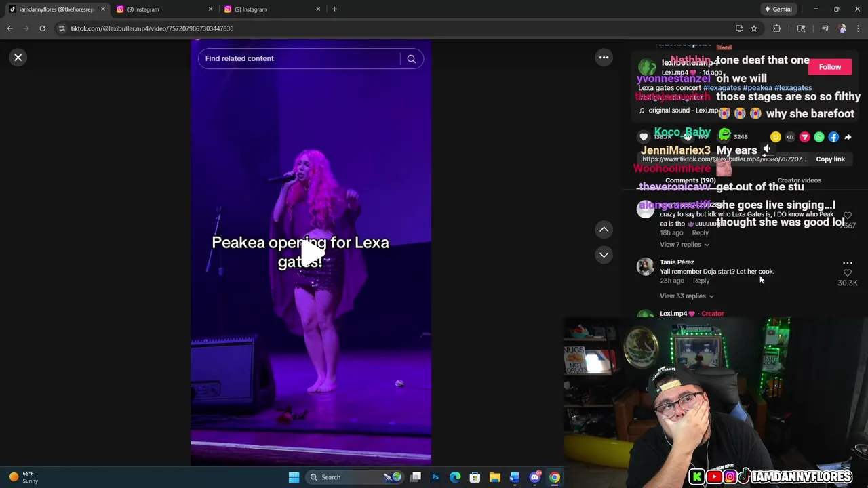The image size is (868, 488).
Task: Open Chrome three-dot menu
Action: click(x=859, y=28)
